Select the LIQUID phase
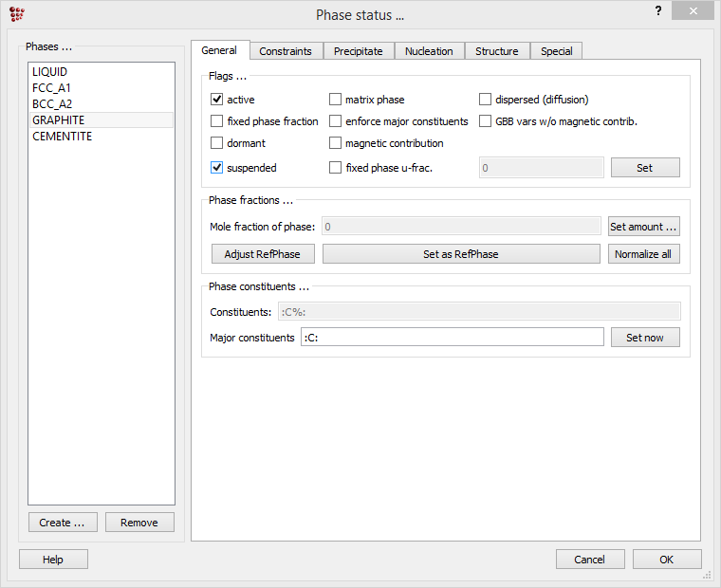Image resolution: width=721 pixels, height=588 pixels. pyautogui.click(x=50, y=72)
